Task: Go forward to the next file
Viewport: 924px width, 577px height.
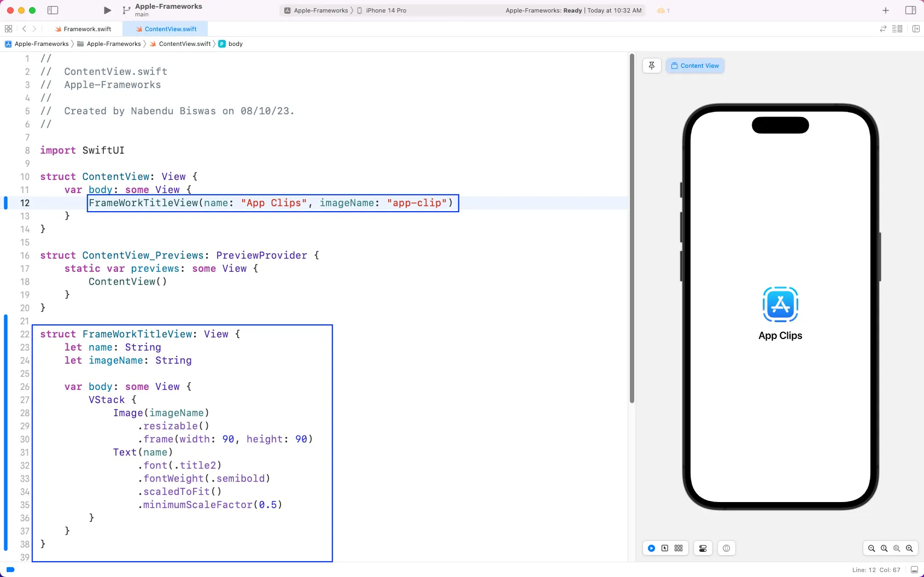Action: [x=34, y=29]
